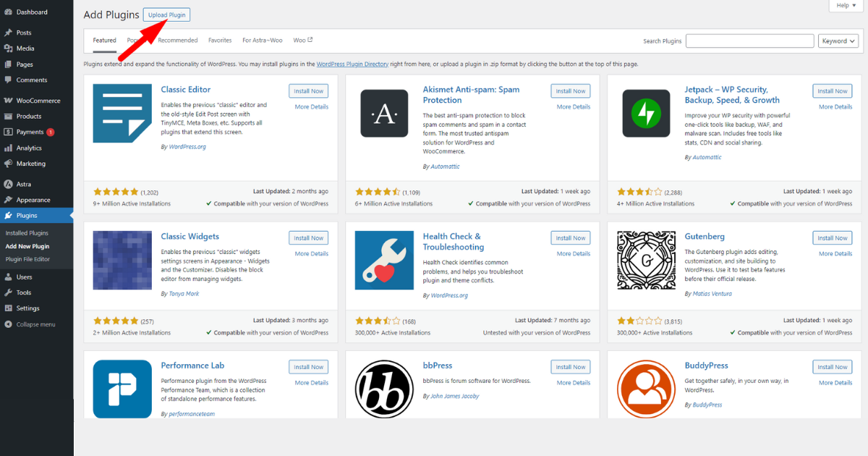Click the Tools wrench icon
This screenshot has width=868, height=456.
point(7,292)
